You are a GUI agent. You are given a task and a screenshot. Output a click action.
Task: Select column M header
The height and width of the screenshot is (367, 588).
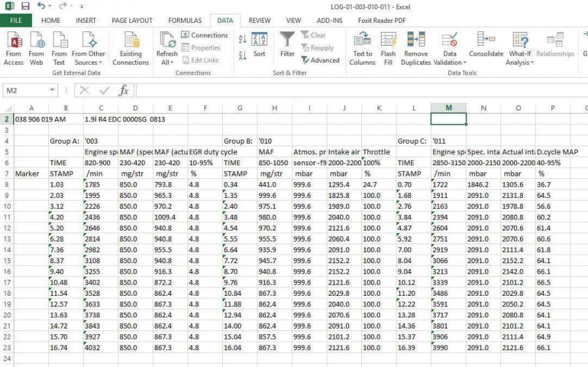pyautogui.click(x=448, y=108)
